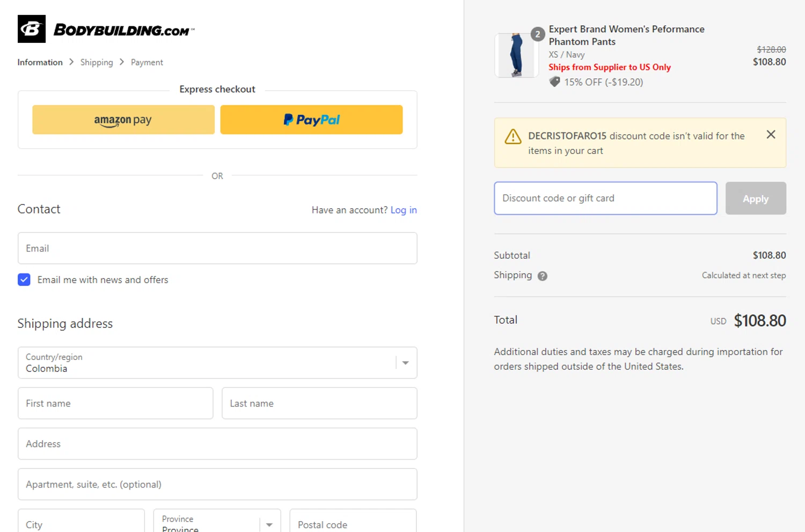Click the Express checkout heading
Image resolution: width=805 pixels, height=532 pixels.
217,89
